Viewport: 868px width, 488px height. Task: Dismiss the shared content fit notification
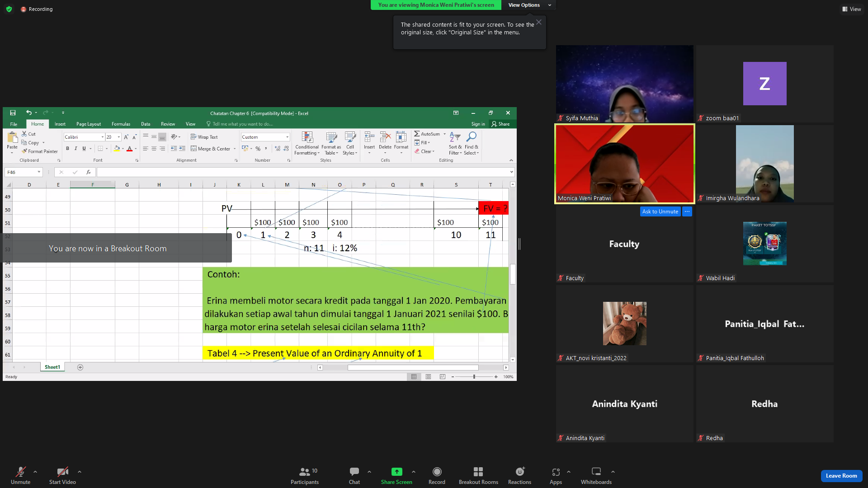(539, 22)
